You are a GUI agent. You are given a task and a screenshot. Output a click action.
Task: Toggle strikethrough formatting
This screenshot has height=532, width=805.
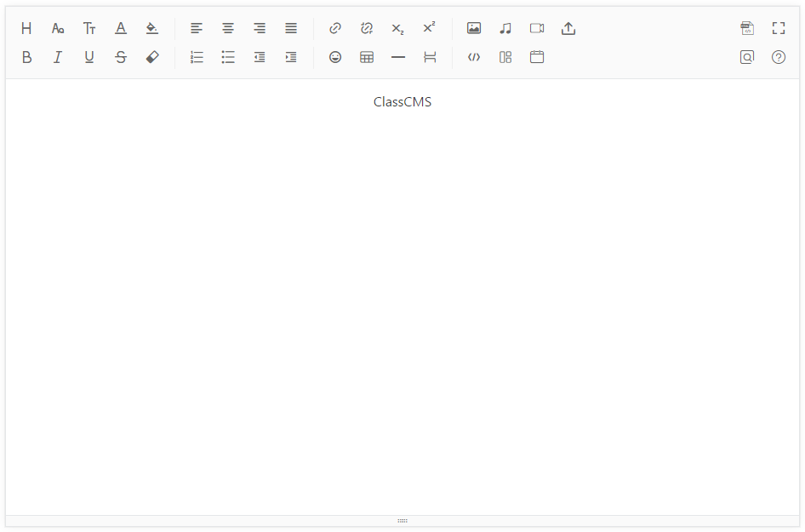coord(121,57)
